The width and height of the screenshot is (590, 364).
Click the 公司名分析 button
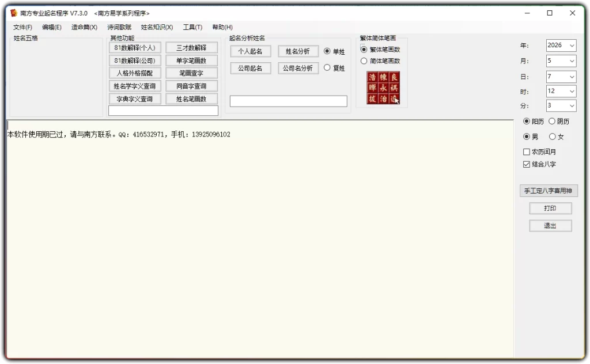coord(298,68)
